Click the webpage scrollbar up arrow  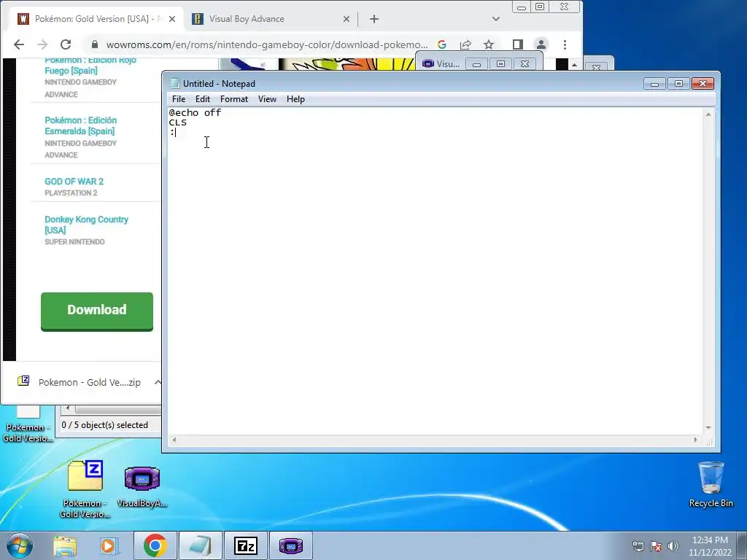575,65
